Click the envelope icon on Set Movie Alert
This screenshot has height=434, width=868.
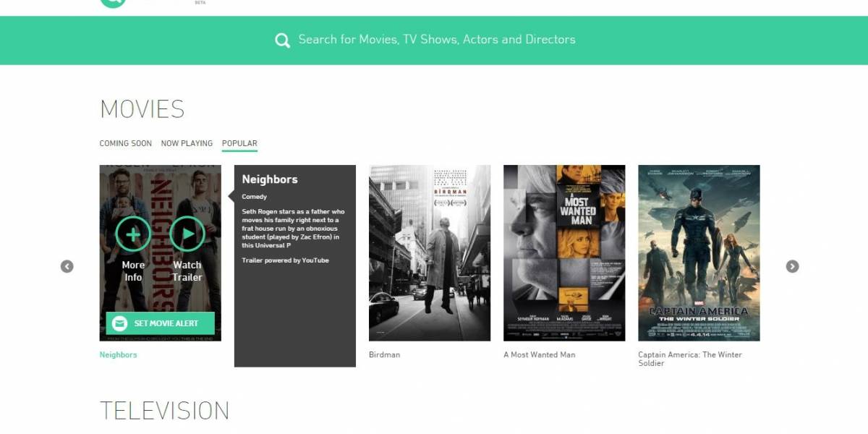pos(120,323)
